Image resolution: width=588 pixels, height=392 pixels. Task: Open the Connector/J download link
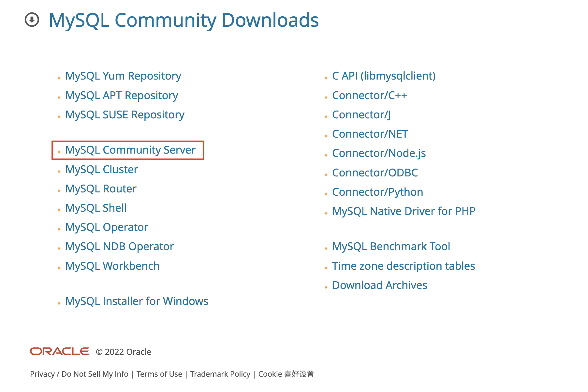361,115
